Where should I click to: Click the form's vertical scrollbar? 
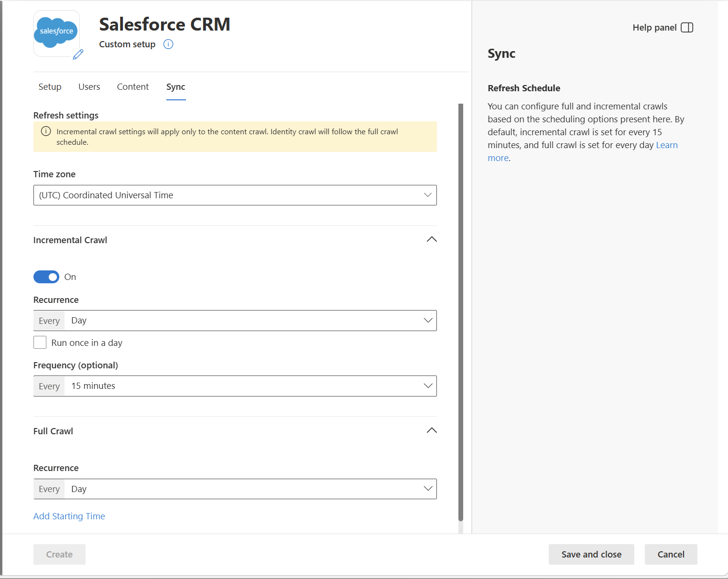point(461,312)
